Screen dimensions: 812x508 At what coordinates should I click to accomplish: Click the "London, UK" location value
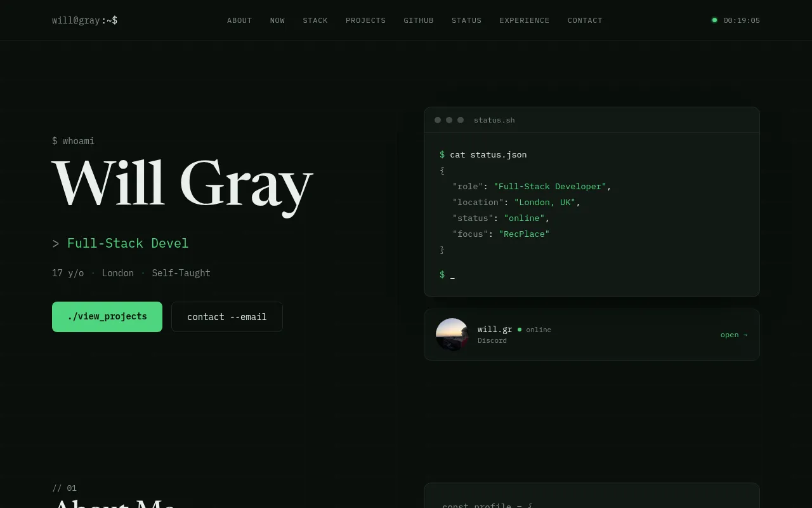[x=545, y=202]
